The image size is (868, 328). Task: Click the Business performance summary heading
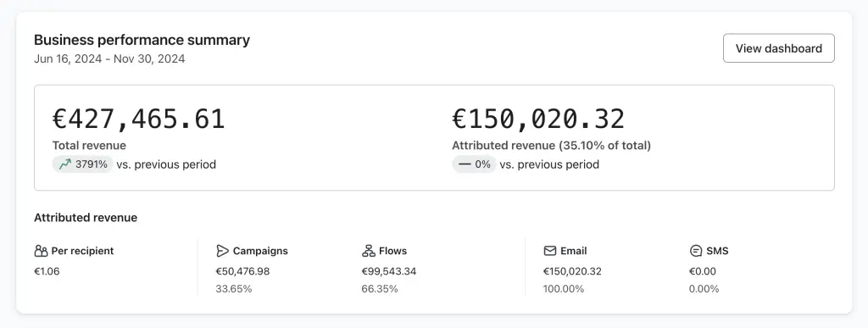[142, 40]
